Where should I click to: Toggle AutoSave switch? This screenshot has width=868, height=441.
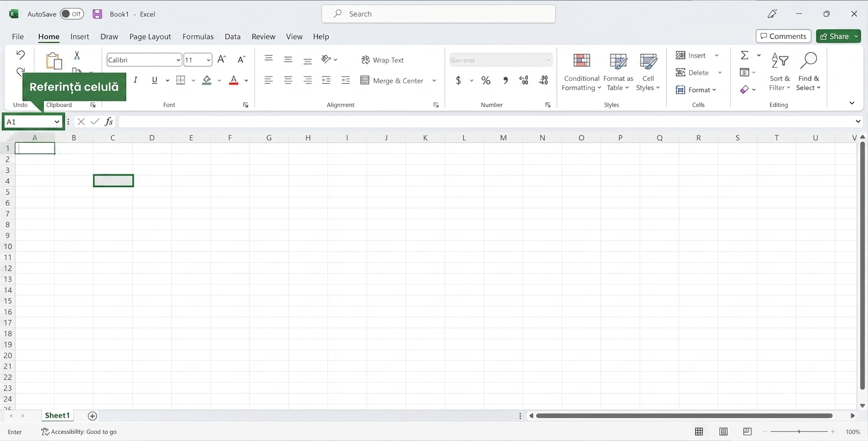click(x=72, y=14)
